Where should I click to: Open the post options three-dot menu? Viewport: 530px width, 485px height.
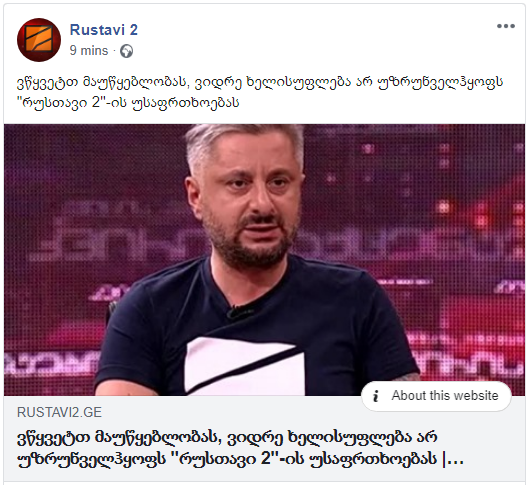click(506, 26)
